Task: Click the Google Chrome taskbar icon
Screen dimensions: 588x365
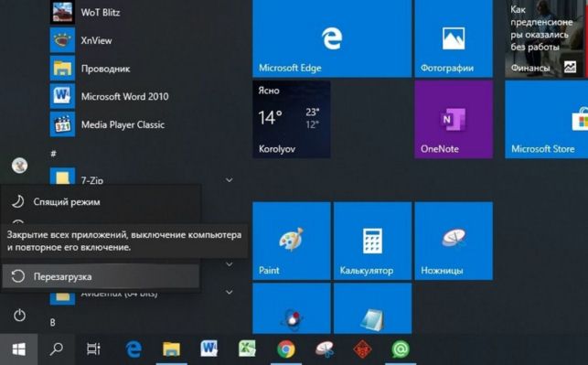Action: coord(286,349)
